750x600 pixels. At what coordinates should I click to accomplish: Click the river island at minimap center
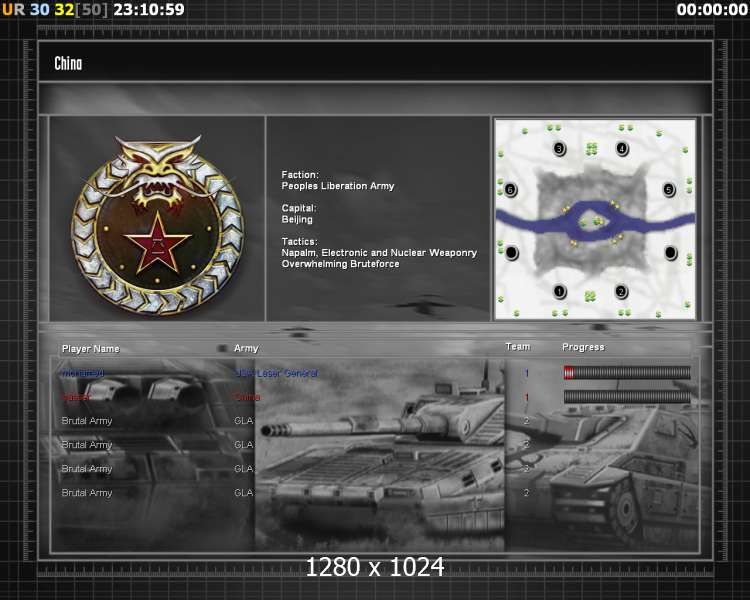point(591,222)
